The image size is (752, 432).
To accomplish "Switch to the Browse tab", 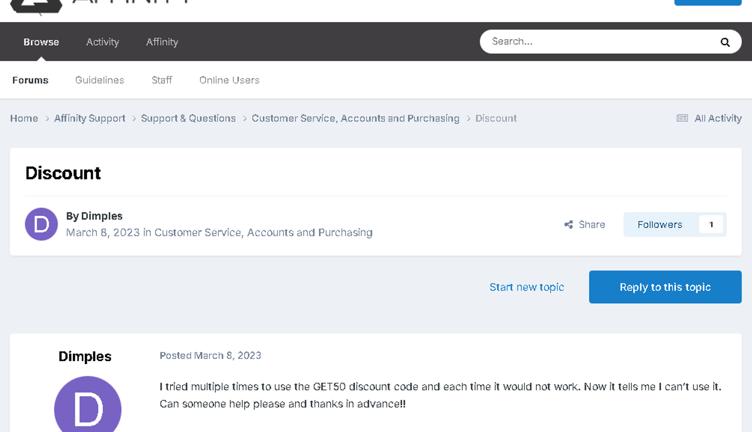I will tap(41, 42).
